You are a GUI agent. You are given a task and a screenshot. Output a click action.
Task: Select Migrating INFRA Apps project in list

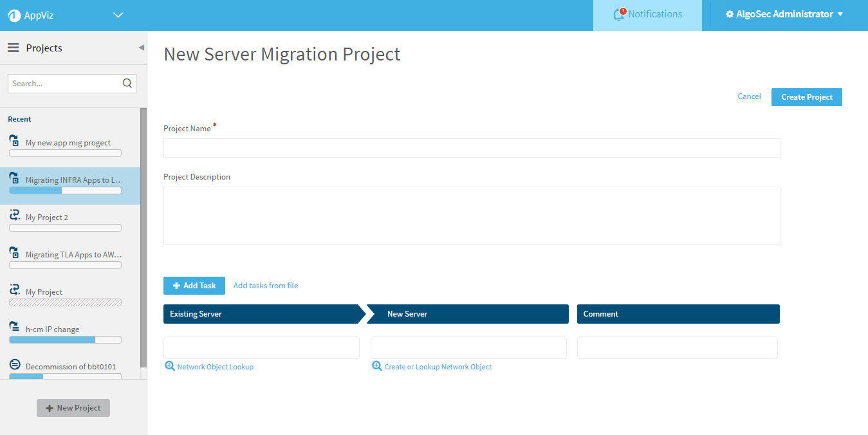coord(73,180)
